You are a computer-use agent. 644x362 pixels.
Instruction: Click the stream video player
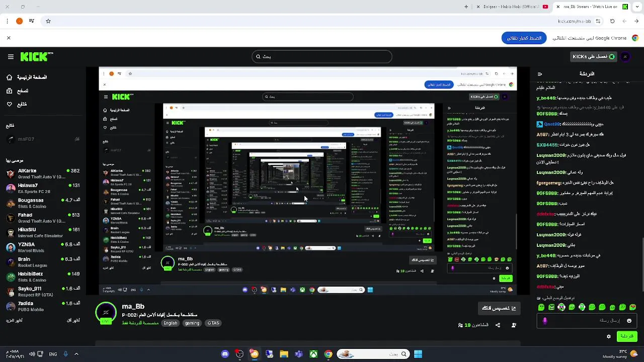coord(308,181)
